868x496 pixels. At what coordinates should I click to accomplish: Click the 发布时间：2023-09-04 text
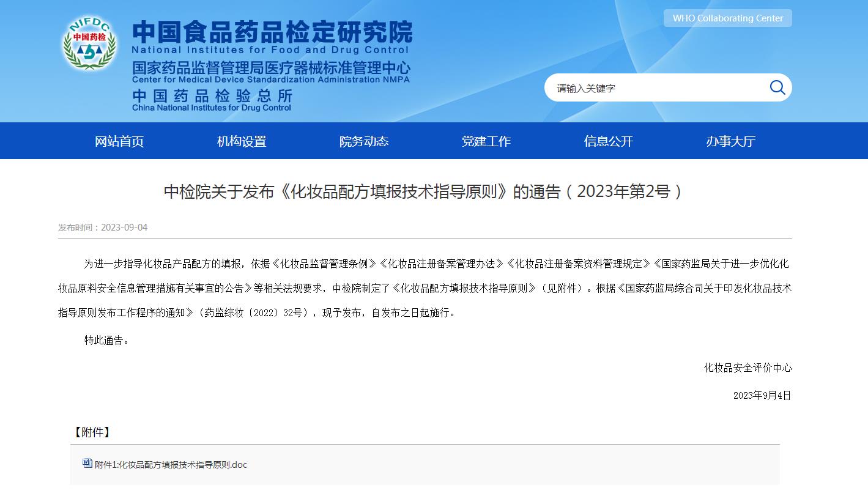click(x=103, y=227)
